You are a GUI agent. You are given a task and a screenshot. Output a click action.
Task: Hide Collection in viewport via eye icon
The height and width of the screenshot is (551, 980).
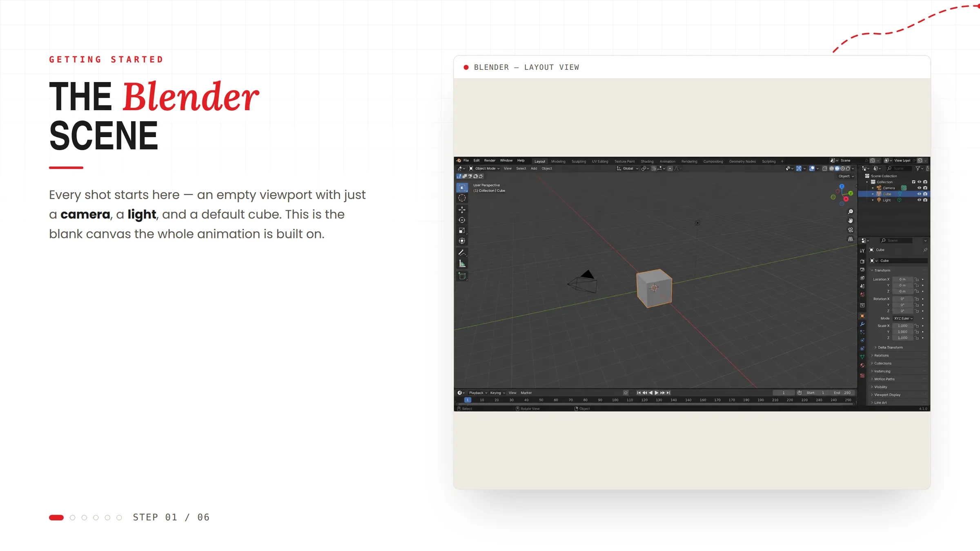[x=920, y=182]
